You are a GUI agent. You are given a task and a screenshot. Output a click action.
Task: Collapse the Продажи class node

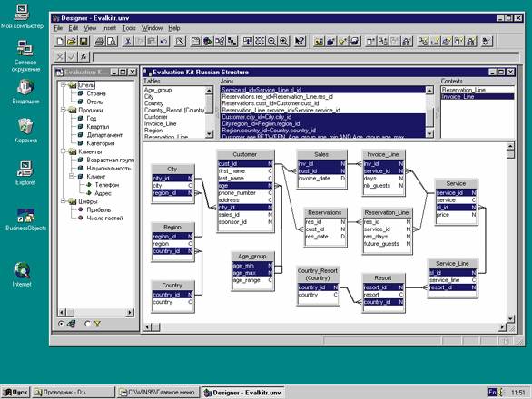click(64, 110)
